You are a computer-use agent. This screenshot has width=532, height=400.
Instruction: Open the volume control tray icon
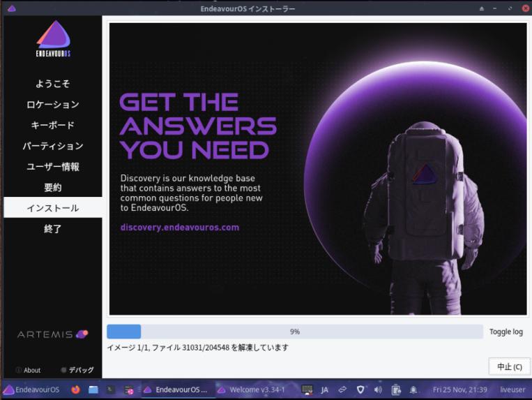tap(378, 390)
